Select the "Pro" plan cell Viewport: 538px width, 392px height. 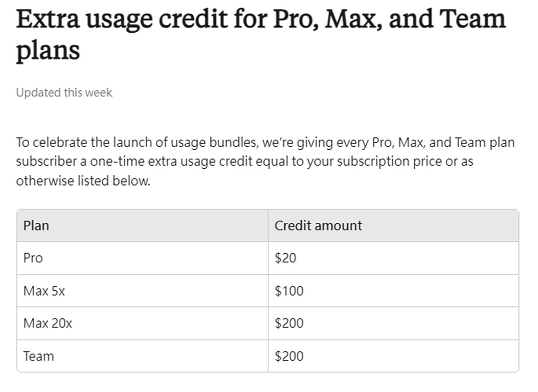tap(33, 258)
